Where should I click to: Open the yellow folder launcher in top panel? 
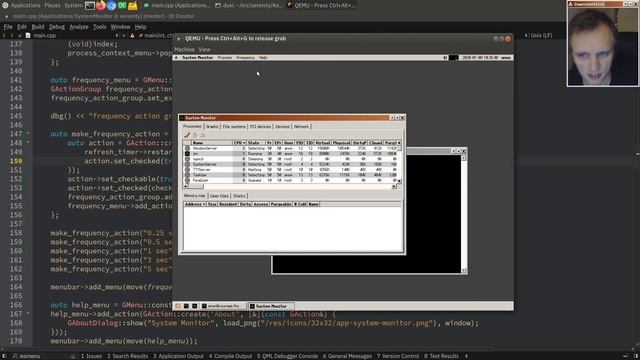pyautogui.click(x=133, y=5)
